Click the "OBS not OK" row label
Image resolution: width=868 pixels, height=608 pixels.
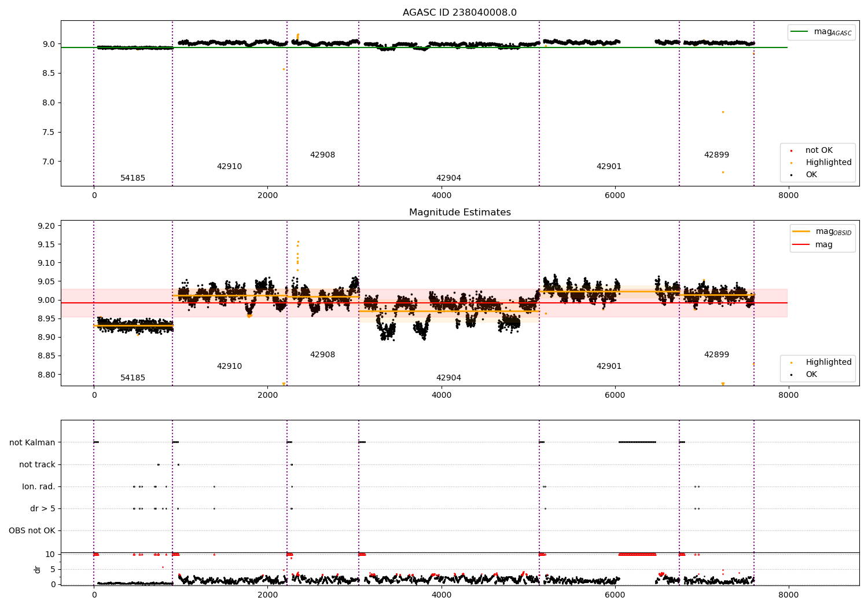point(32,531)
